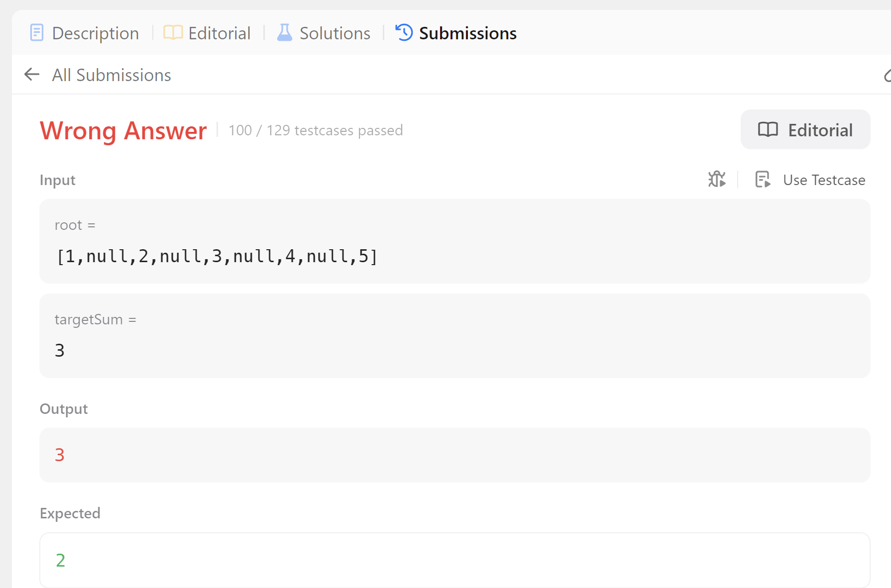The height and width of the screenshot is (588, 891).
Task: Open the Description tab
Action: tap(84, 33)
